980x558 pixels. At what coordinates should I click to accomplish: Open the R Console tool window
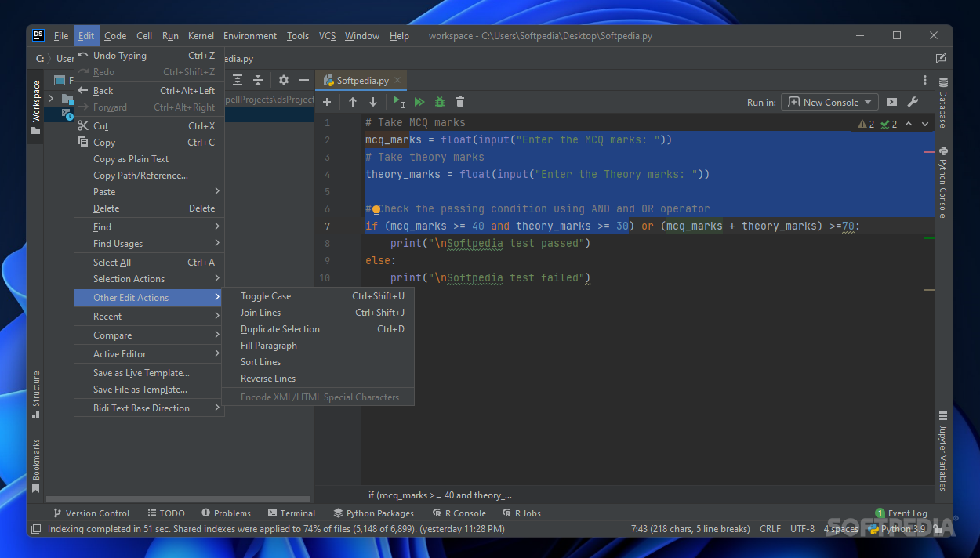pyautogui.click(x=459, y=513)
